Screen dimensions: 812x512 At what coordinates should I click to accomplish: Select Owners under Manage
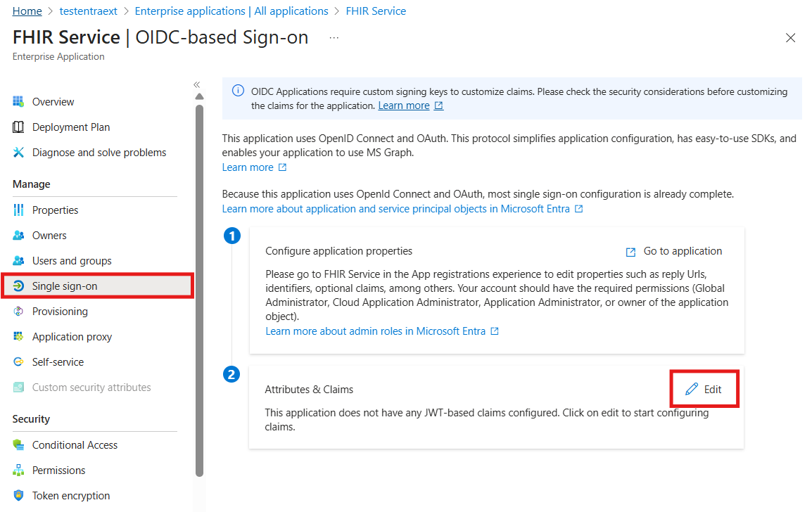49,235
